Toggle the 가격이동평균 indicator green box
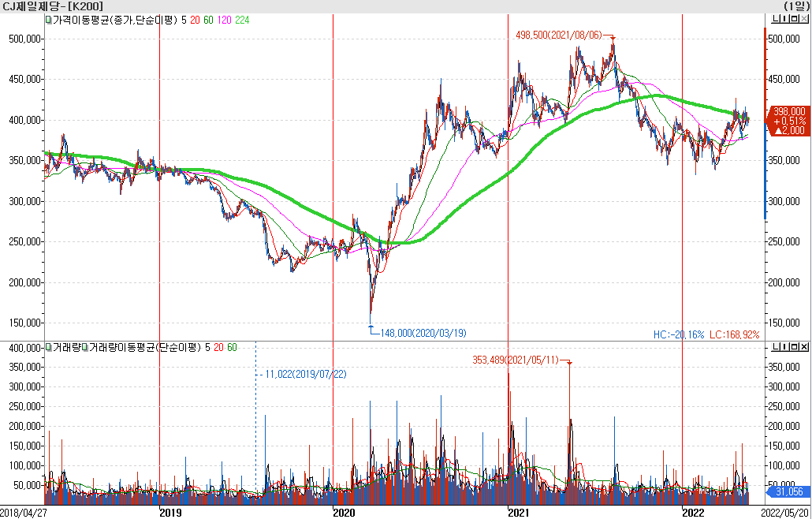This screenshot has width=812, height=519. tap(49, 21)
